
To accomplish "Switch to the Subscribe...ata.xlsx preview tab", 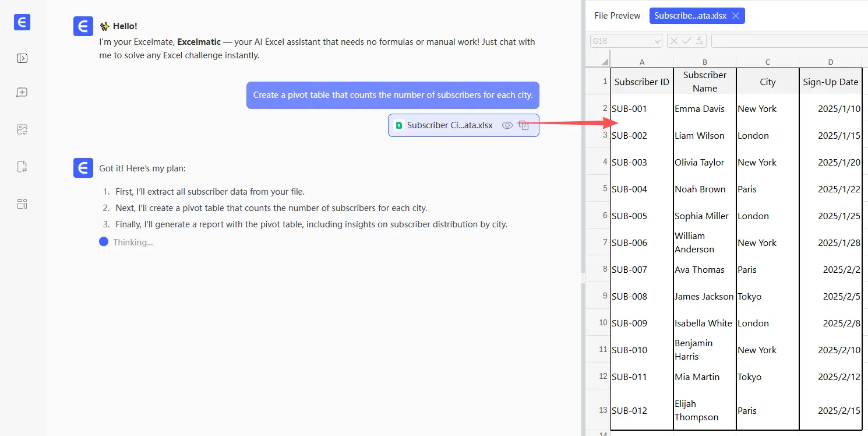I will [690, 16].
